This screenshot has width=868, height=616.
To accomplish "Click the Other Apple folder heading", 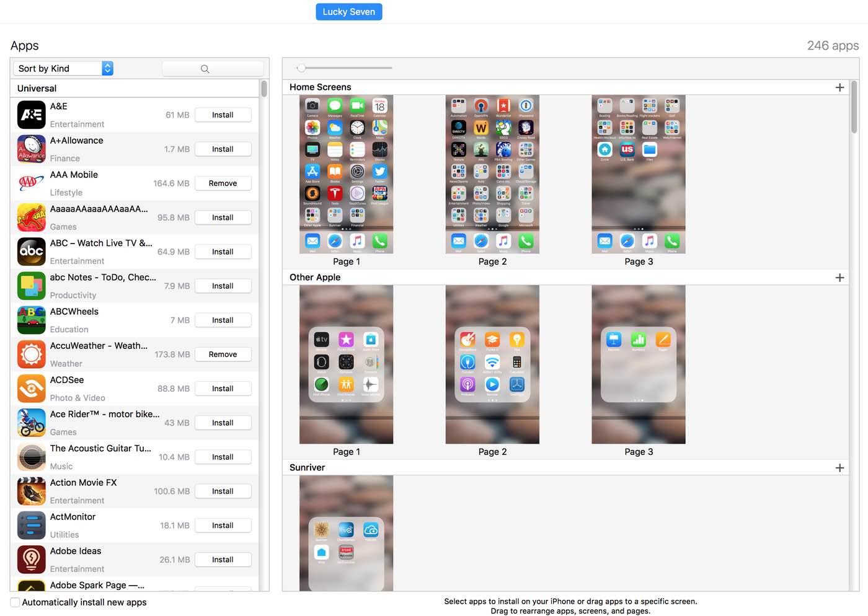I will pyautogui.click(x=315, y=278).
